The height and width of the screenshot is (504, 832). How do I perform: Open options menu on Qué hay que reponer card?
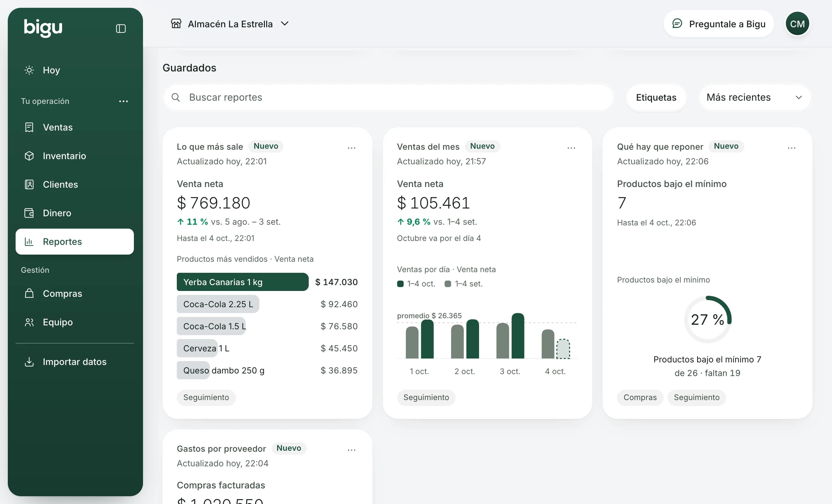point(791,148)
